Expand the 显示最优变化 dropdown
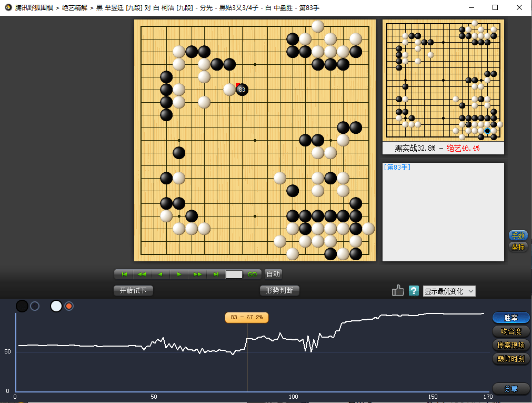This screenshot has height=403, width=532. [x=449, y=291]
